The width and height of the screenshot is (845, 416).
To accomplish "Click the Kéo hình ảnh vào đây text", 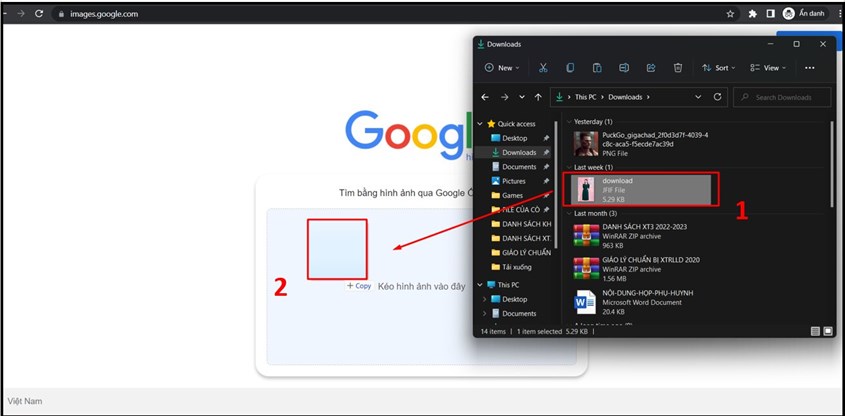I will point(421,287).
